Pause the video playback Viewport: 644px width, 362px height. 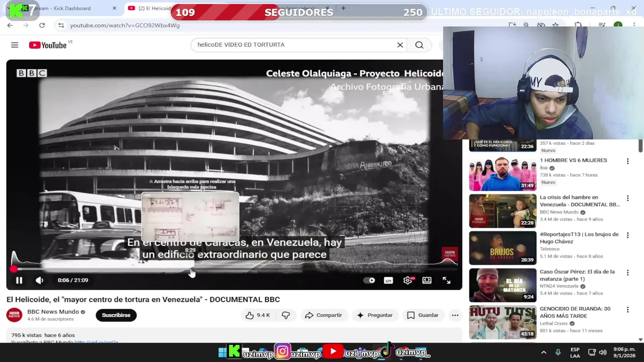19,281
